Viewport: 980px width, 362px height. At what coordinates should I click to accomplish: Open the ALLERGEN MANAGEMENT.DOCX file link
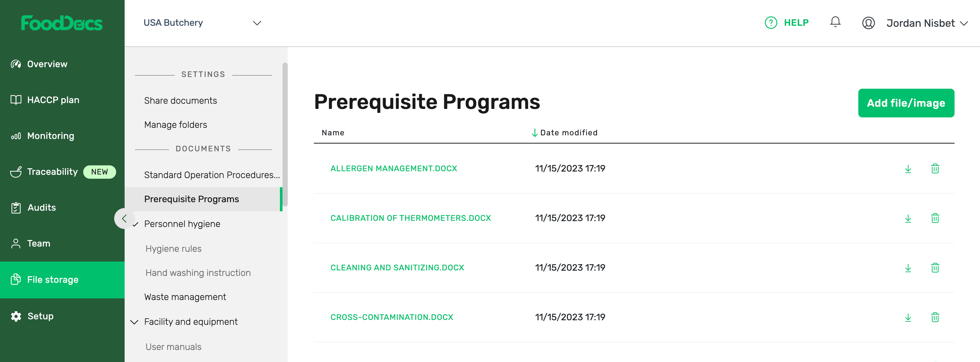pyautogui.click(x=393, y=169)
